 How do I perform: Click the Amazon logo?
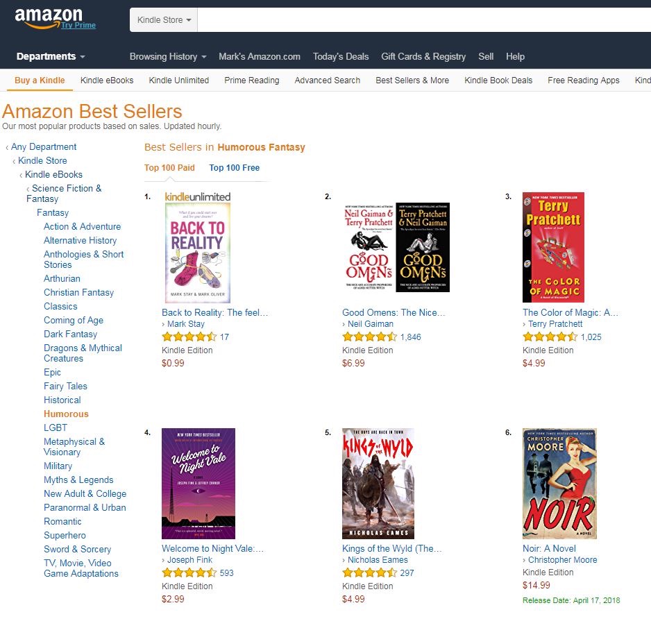click(49, 17)
